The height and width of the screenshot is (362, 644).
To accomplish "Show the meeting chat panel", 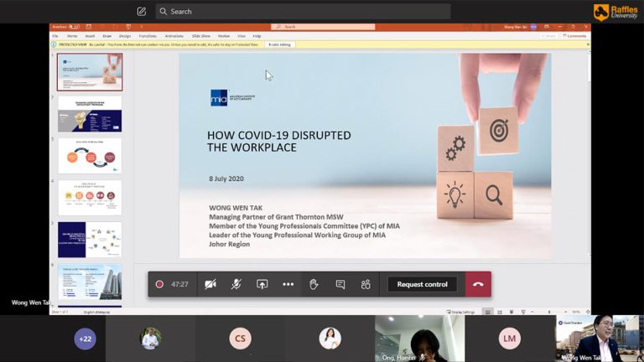I will pos(340,284).
